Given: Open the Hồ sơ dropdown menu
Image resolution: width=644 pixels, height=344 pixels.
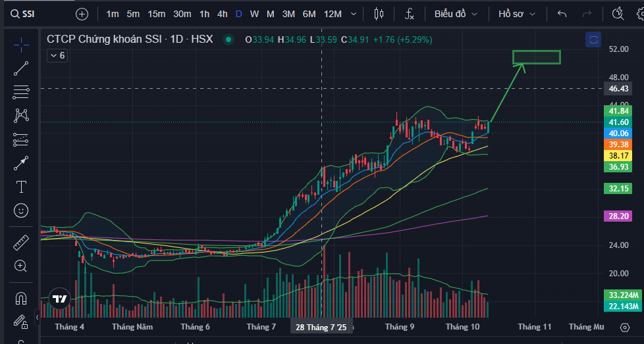Looking at the screenshot, I should click(x=516, y=14).
